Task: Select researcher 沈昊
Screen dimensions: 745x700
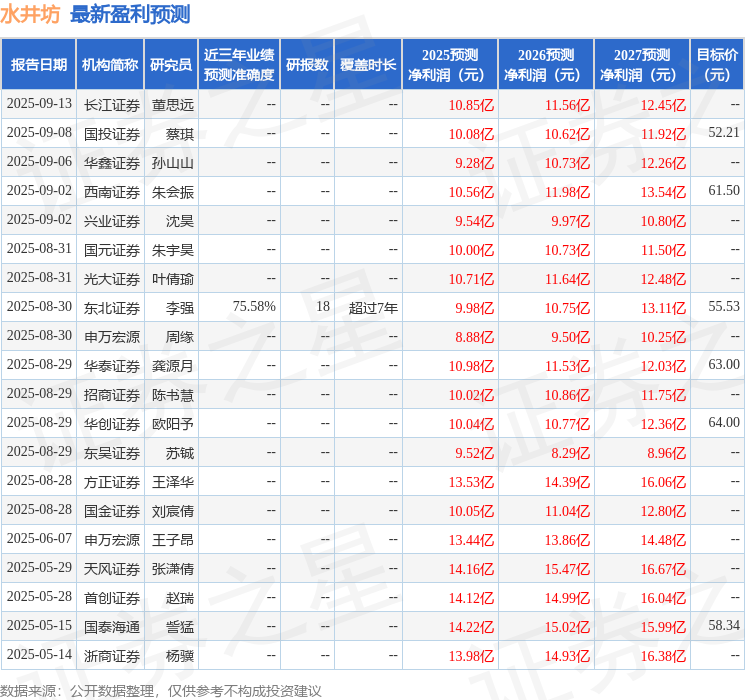Action: 180,221
